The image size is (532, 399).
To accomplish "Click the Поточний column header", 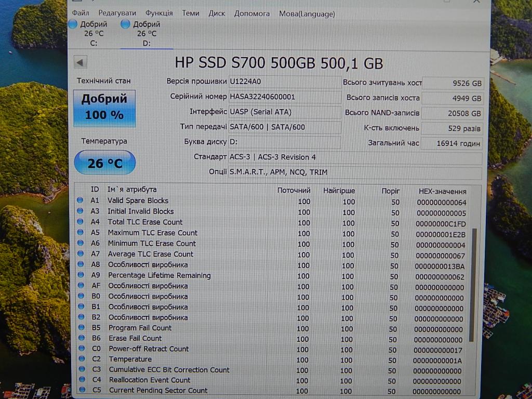I will pyautogui.click(x=294, y=190).
